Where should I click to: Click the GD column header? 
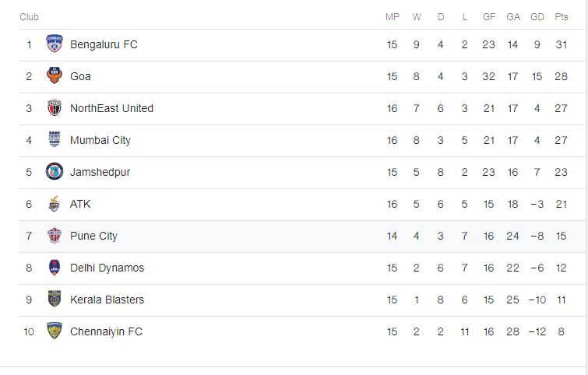pos(537,17)
